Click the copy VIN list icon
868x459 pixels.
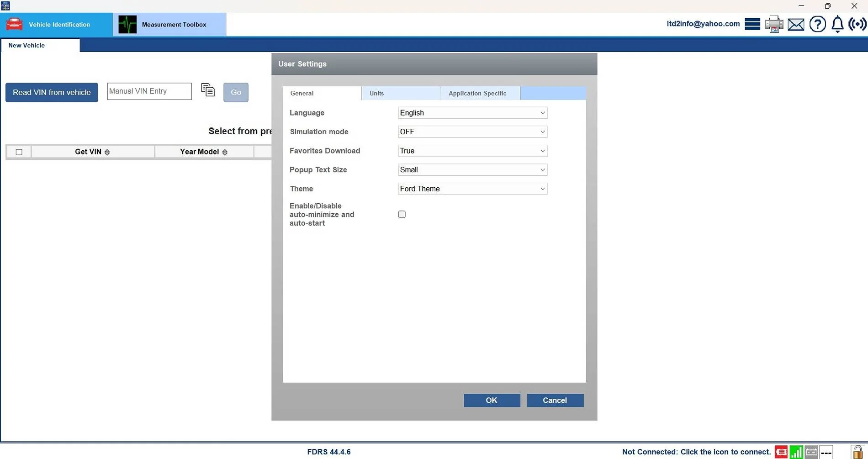click(x=208, y=90)
